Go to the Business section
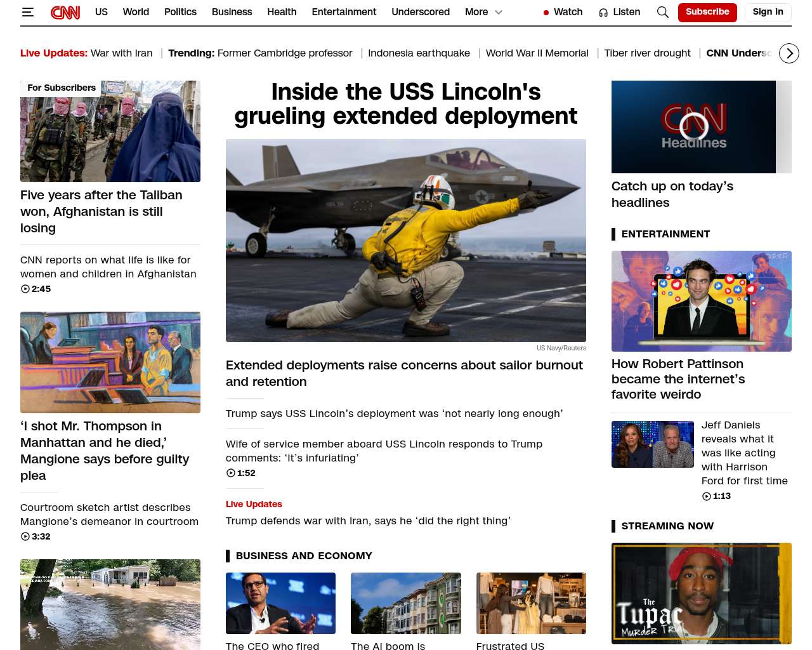Screen dimensions: 812x650 point(232,12)
